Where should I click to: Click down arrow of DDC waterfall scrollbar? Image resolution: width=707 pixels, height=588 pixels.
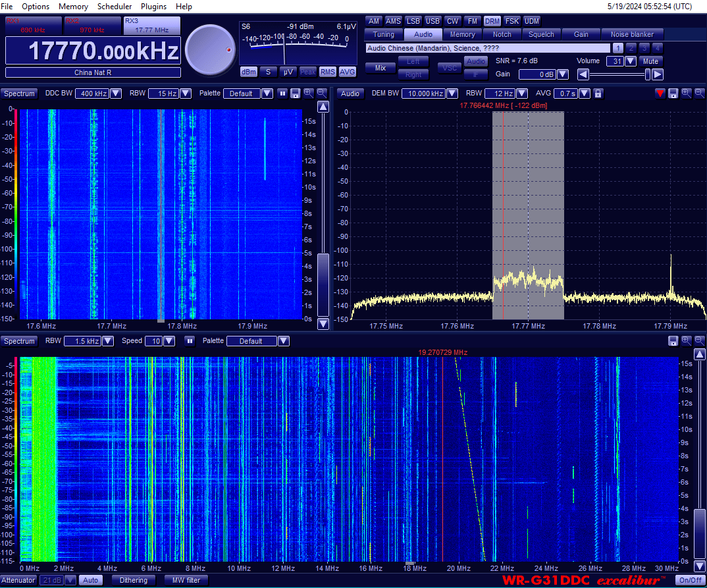[323, 323]
